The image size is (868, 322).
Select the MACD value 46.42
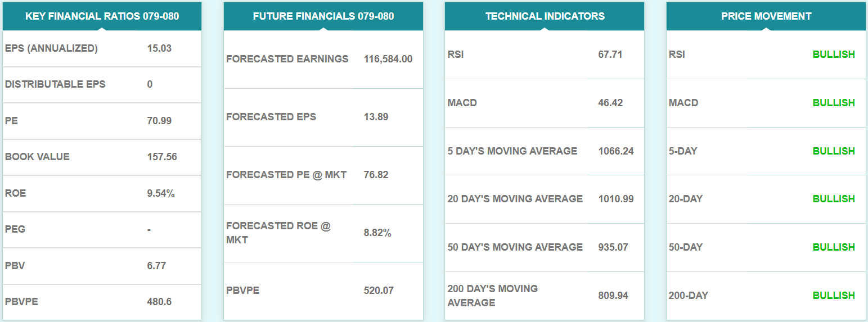point(610,103)
